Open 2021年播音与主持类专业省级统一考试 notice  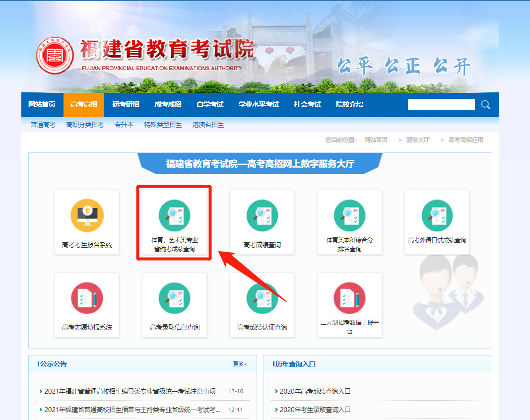point(132,410)
